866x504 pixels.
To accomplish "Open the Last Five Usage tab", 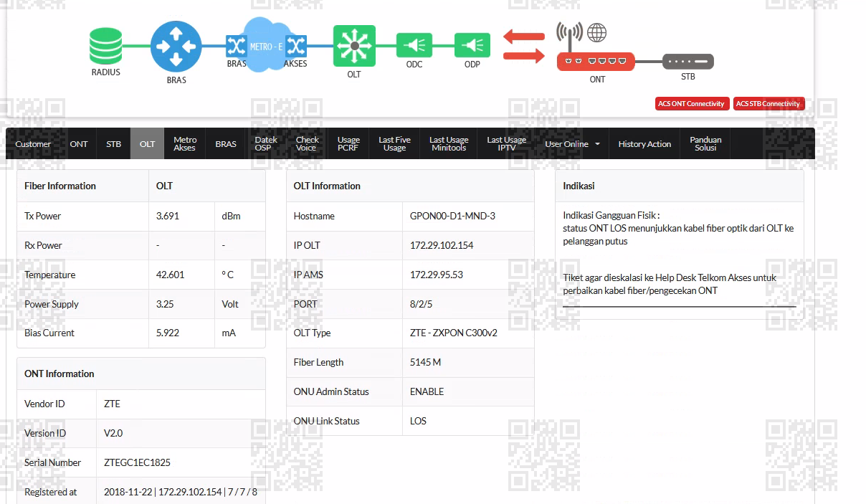I will [394, 144].
